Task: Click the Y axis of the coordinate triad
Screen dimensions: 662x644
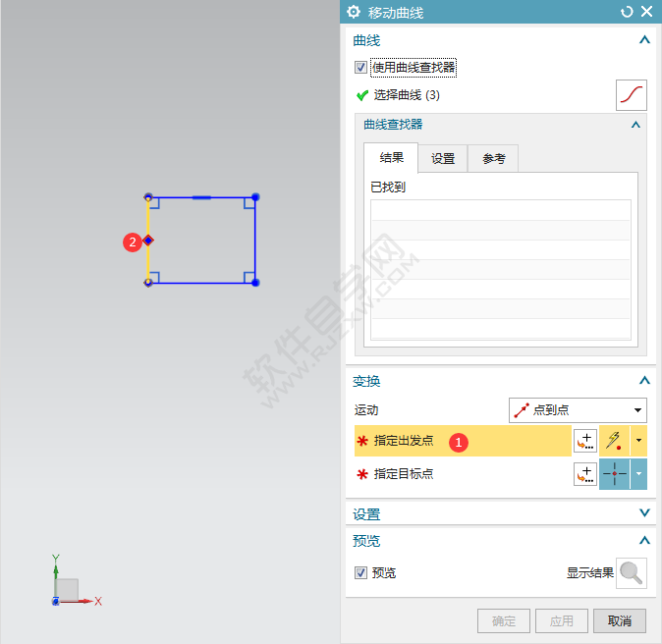Action: click(56, 576)
